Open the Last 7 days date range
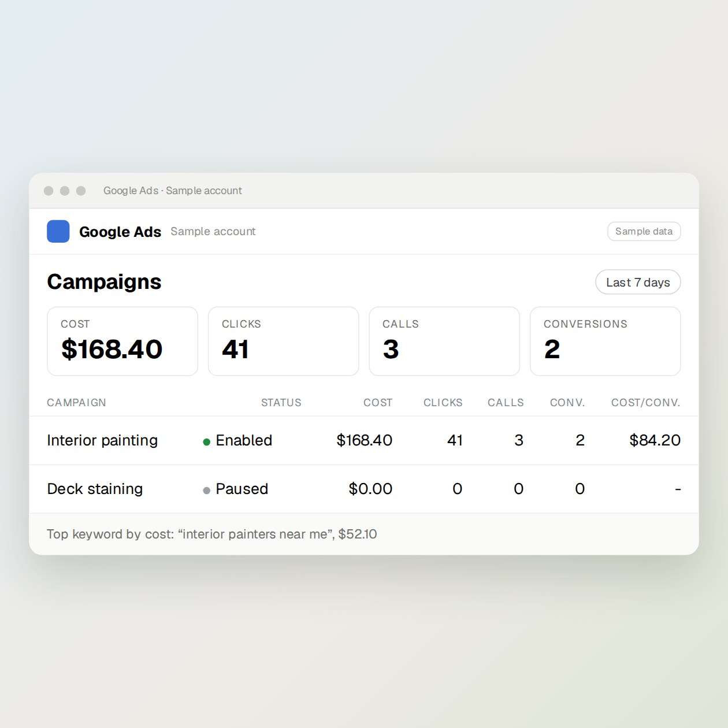Image resolution: width=728 pixels, height=728 pixels. [638, 282]
